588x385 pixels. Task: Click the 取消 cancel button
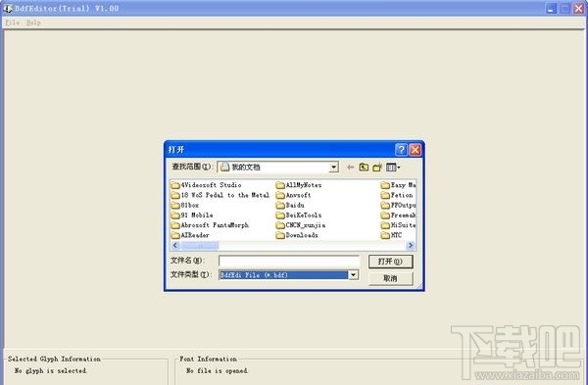[x=390, y=278]
